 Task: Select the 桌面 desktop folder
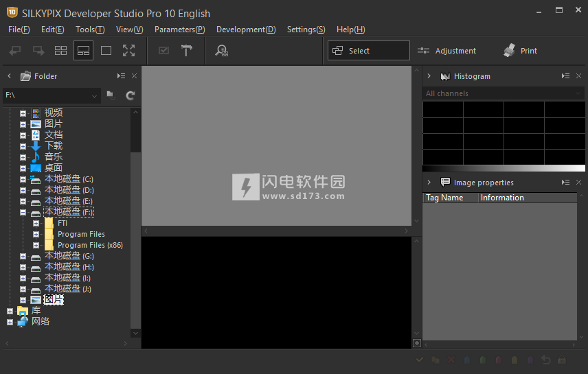click(x=54, y=168)
